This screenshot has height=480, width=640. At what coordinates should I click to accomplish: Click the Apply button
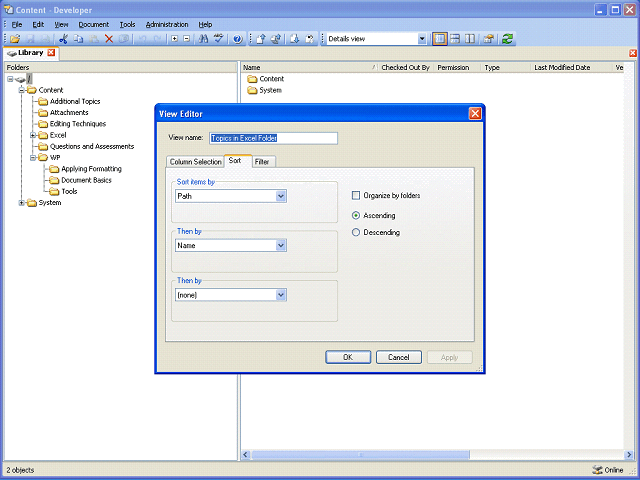coord(450,357)
